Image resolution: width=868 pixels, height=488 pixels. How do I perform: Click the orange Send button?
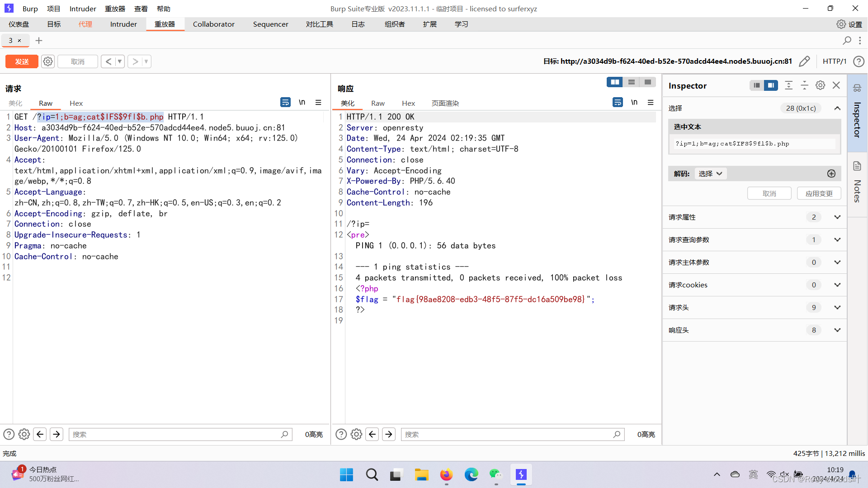point(22,61)
